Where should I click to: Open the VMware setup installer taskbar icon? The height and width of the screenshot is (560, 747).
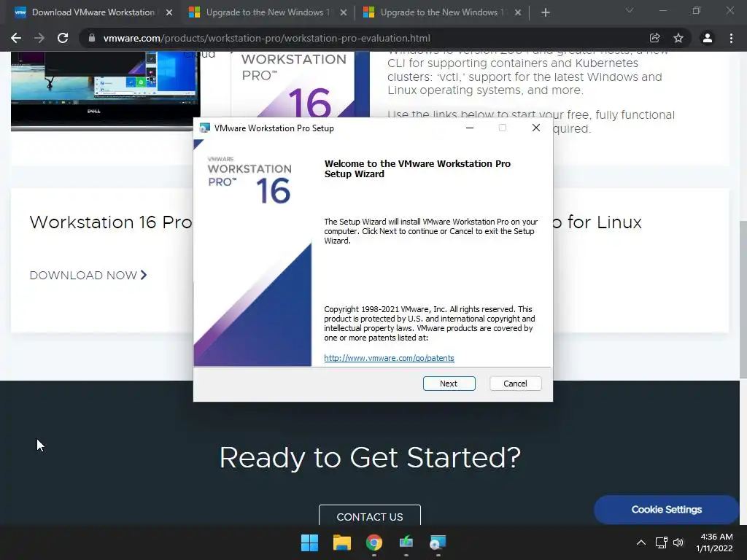(x=438, y=542)
